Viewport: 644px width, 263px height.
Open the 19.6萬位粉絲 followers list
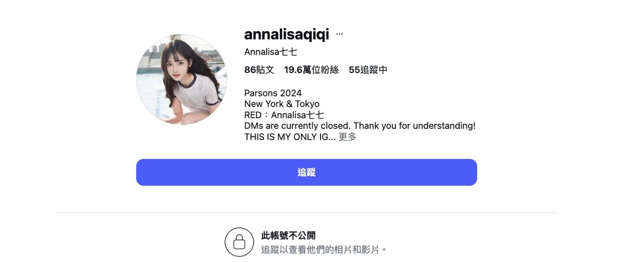click(311, 70)
